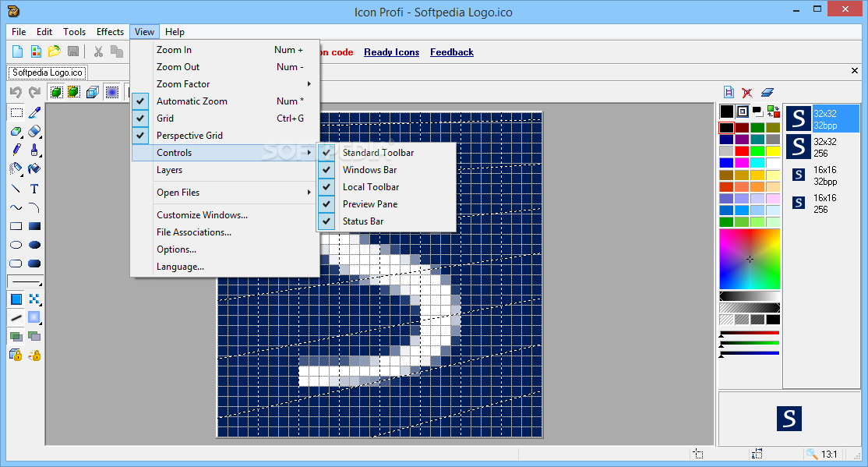Click the Cut scissors icon

(98, 51)
